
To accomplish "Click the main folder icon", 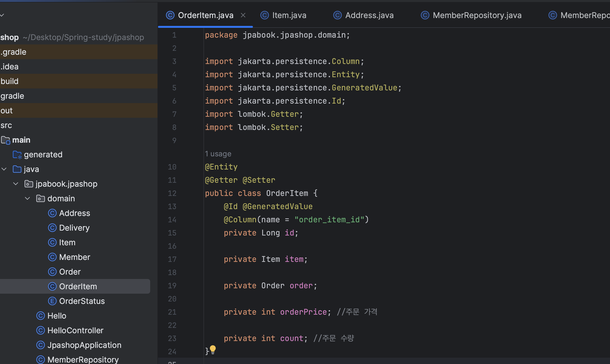I will point(5,140).
